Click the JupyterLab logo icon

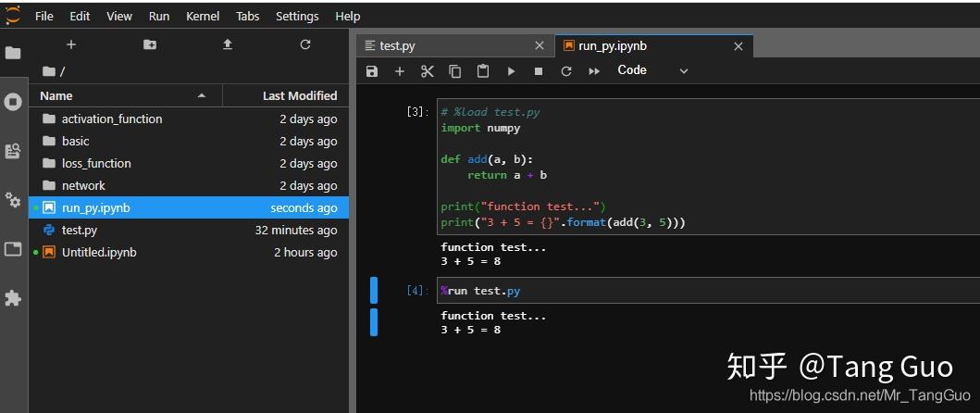click(13, 15)
